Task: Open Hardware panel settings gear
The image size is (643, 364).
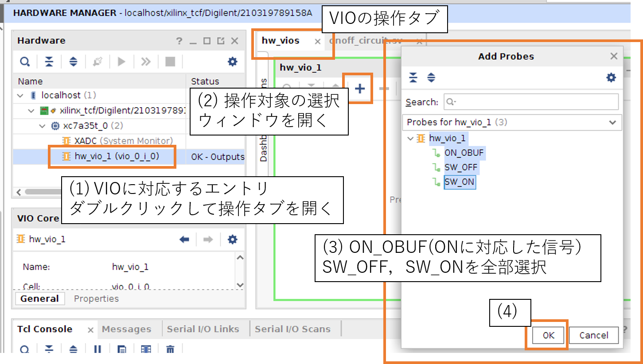Action: coord(232,62)
